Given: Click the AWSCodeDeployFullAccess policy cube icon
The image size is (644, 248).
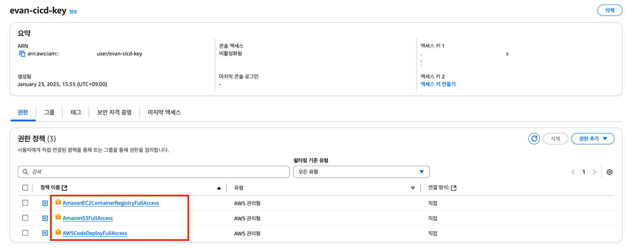Looking at the screenshot, I should pos(58,232).
